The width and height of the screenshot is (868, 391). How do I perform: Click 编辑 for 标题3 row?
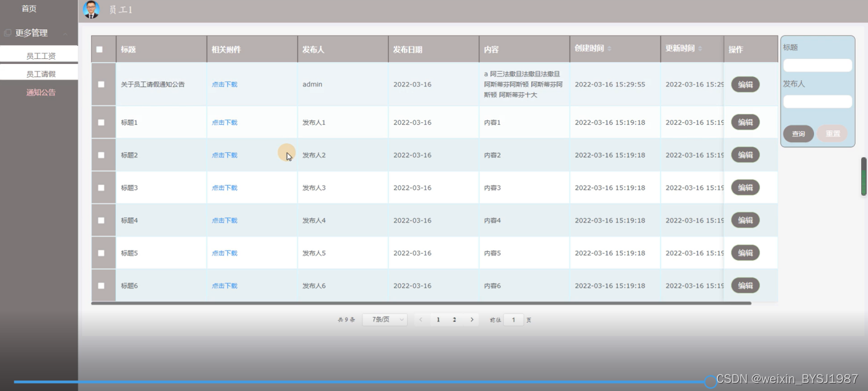(745, 187)
